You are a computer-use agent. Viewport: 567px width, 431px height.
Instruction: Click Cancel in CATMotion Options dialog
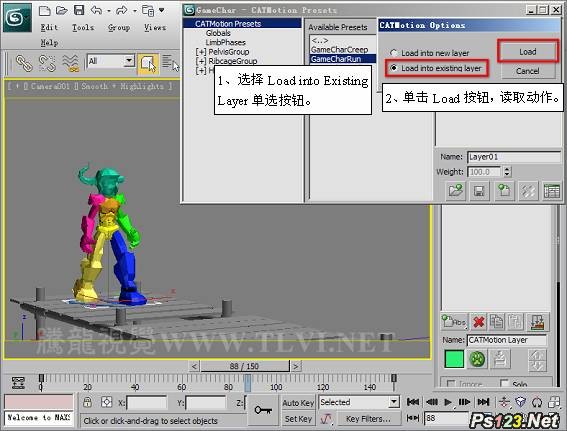coord(528,71)
